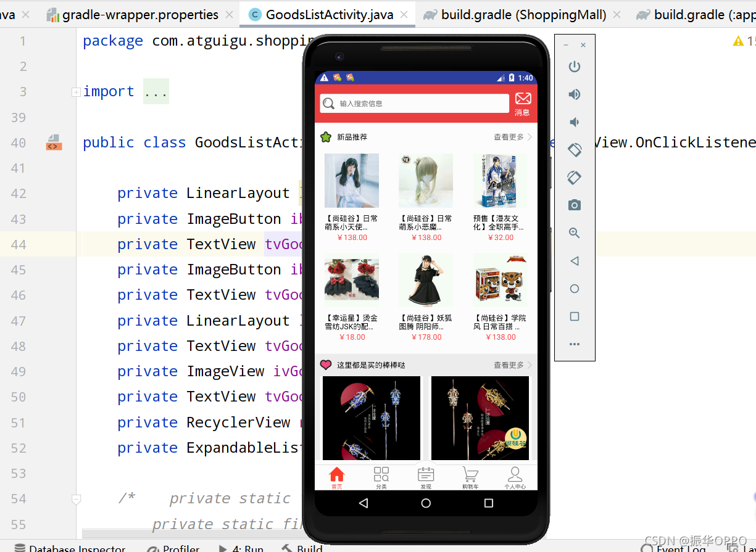Open the emulator extended controls (three dots)
This screenshot has height=552, width=756.
coord(575,344)
